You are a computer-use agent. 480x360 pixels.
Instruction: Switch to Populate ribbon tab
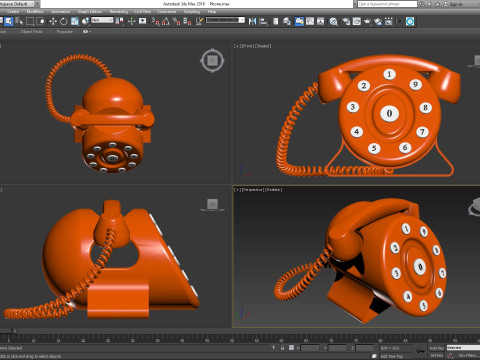coord(65,32)
